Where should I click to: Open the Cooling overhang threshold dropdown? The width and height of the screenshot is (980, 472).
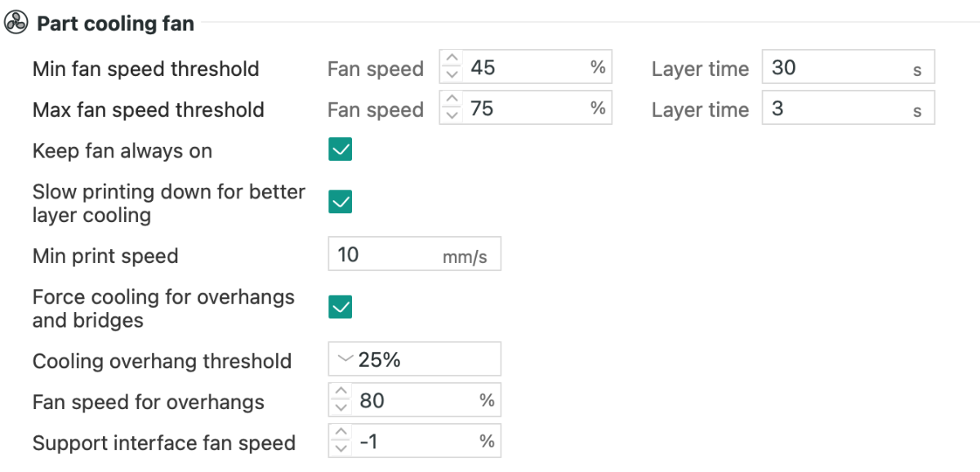[x=414, y=359]
